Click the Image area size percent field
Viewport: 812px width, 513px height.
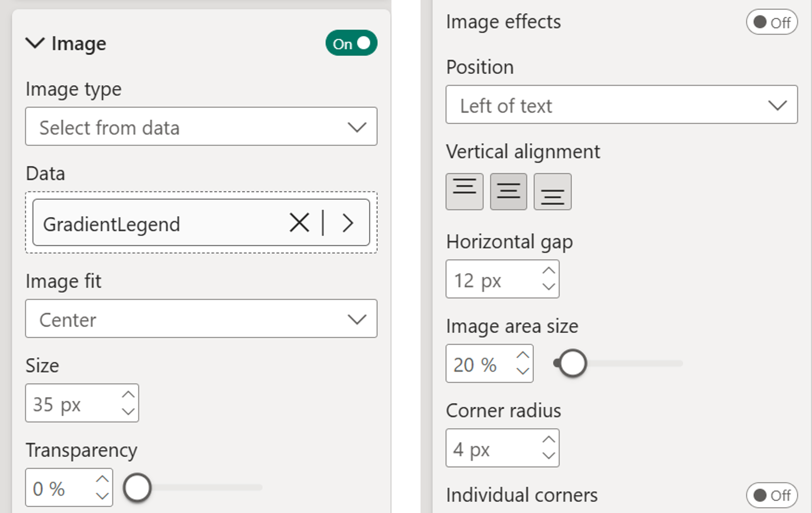coord(477,364)
